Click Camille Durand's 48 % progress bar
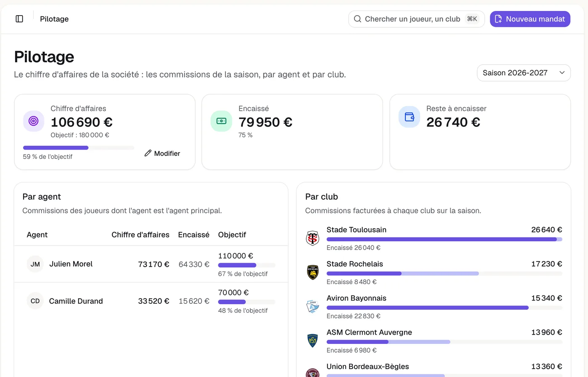Image resolution: width=588 pixels, height=377 pixels. pos(247,302)
